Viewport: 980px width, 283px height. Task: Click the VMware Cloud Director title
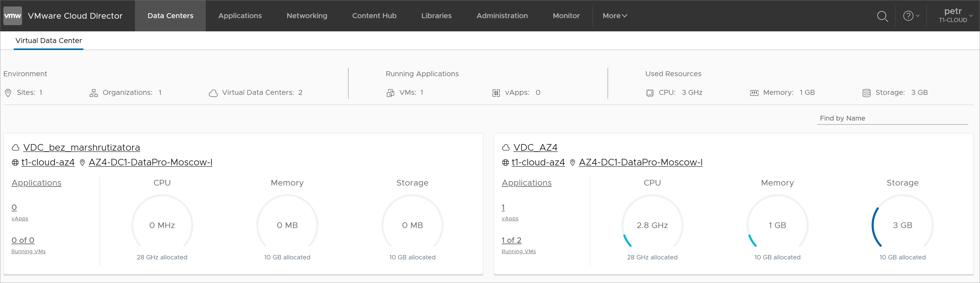75,16
